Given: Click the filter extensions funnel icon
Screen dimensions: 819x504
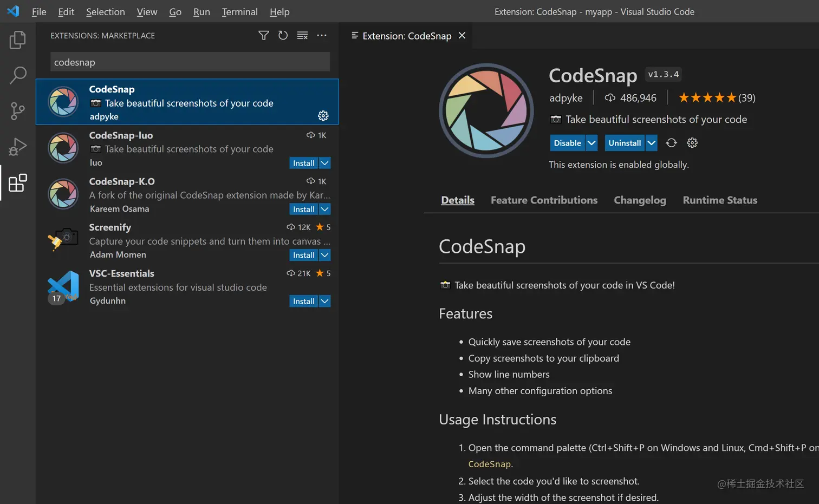Looking at the screenshot, I should 264,36.
